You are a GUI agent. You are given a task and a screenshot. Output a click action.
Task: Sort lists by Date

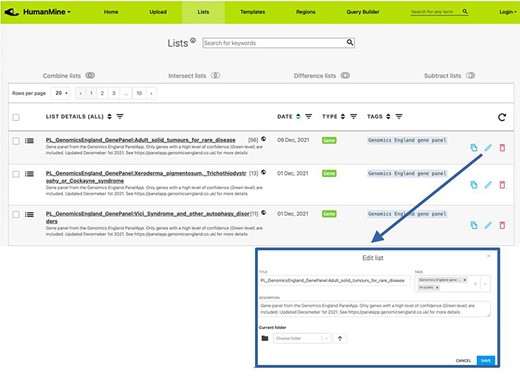click(298, 116)
